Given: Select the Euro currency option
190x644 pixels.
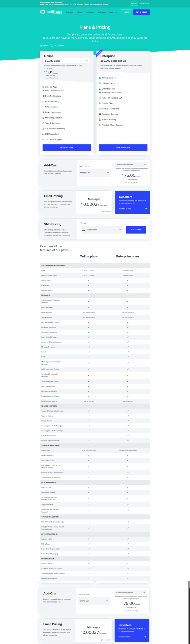Looking at the screenshot, I should (41, 46).
